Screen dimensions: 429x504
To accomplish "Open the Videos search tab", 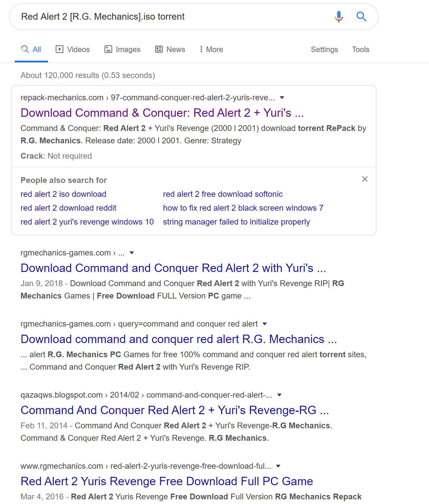I will click(x=73, y=49).
